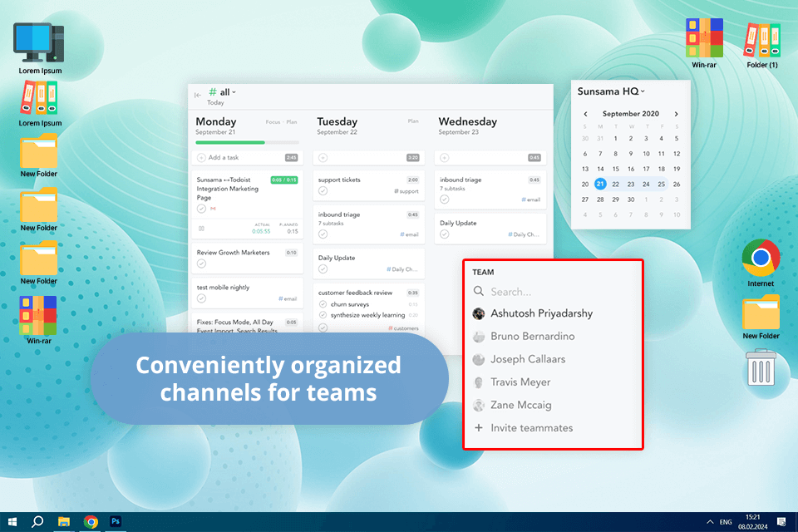Image resolution: width=798 pixels, height=532 pixels.
Task: Click the Team Search... field
Action: pyautogui.click(x=554, y=292)
